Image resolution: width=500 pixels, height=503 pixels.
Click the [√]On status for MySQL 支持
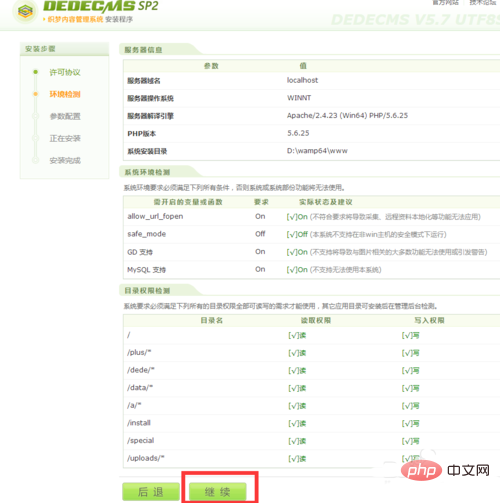pyautogui.click(x=297, y=270)
